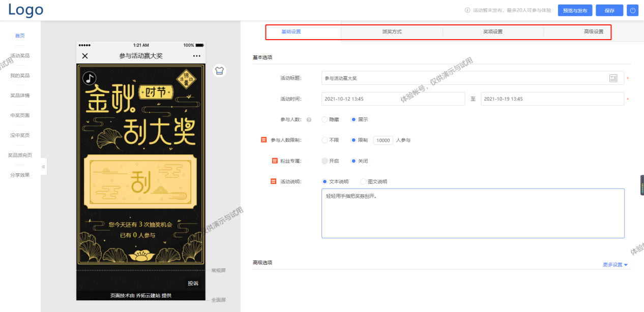This screenshot has width=644, height=312.
Task: Click the X close icon in the phone preview
Action: (84, 56)
